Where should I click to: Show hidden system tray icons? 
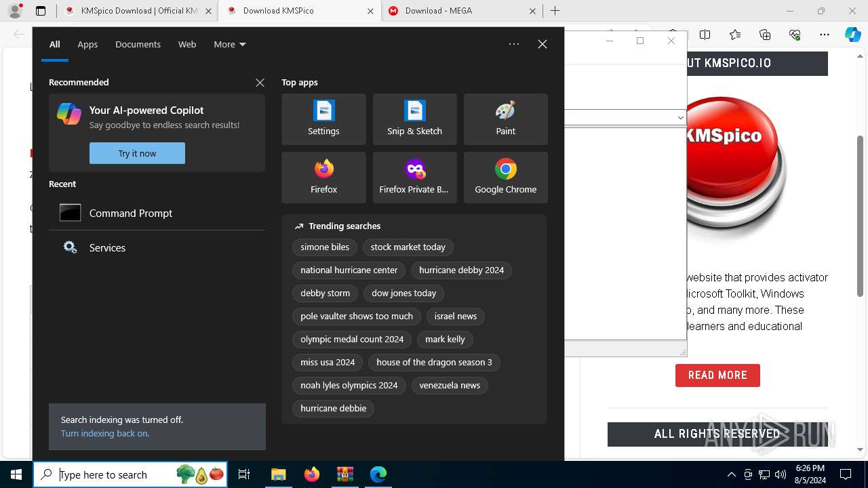pyautogui.click(x=731, y=474)
